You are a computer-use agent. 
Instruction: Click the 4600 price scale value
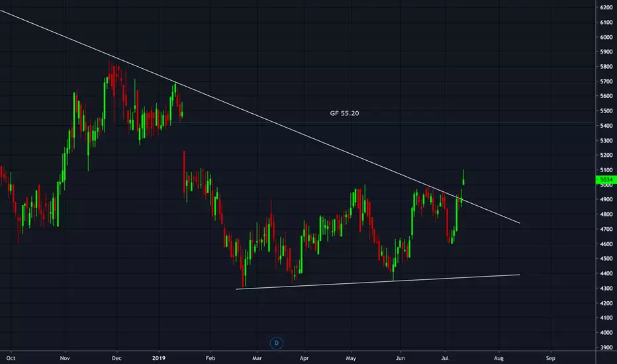pos(606,244)
